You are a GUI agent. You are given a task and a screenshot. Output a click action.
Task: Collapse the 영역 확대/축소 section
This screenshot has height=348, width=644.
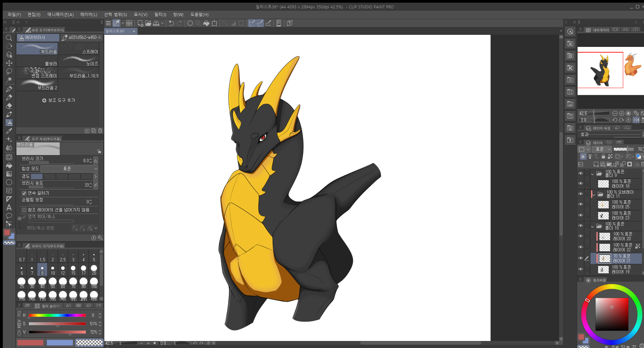click(19, 218)
